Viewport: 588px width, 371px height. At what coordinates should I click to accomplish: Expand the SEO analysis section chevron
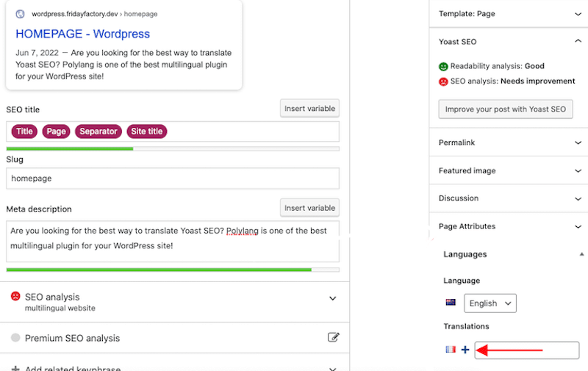click(x=332, y=298)
